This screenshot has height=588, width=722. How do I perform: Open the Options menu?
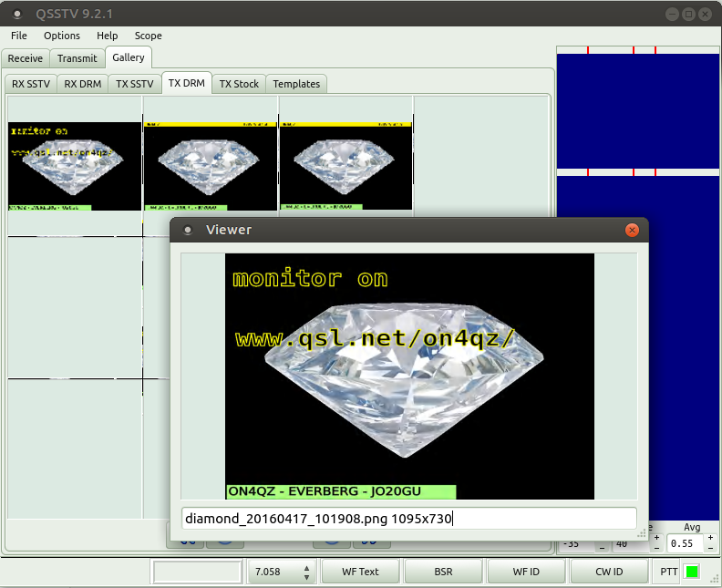coord(62,36)
